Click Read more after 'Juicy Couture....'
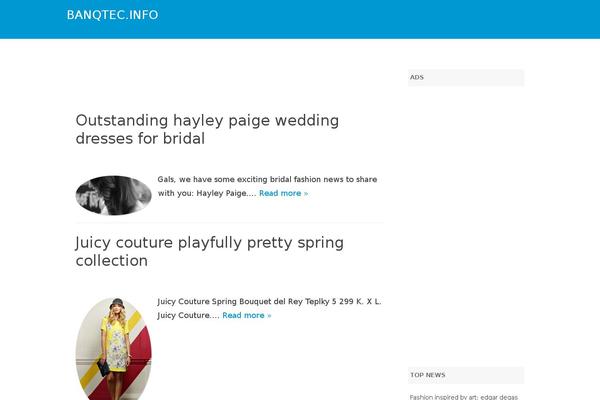 point(247,315)
